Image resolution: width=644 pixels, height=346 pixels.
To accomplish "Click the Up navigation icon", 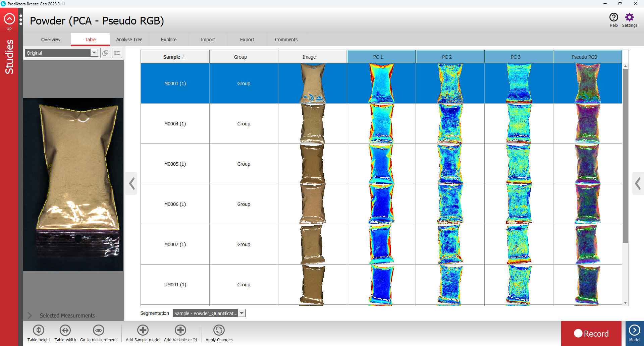I will 9,19.
